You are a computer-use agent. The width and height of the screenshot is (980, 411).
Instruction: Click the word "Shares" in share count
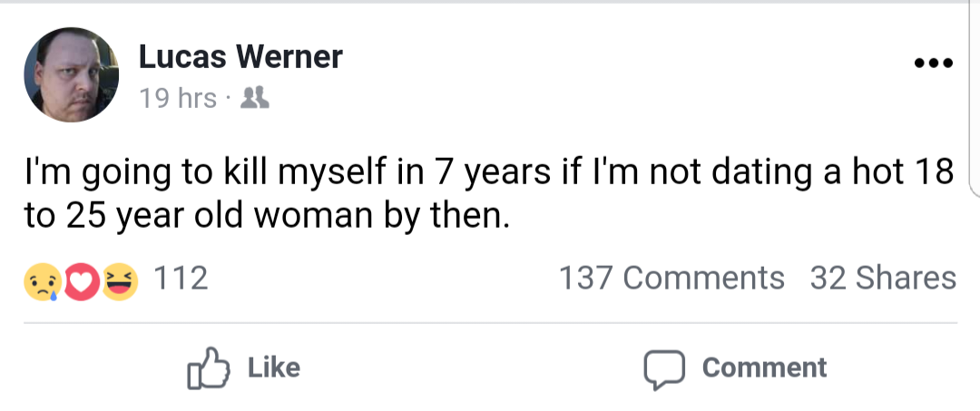point(906,279)
